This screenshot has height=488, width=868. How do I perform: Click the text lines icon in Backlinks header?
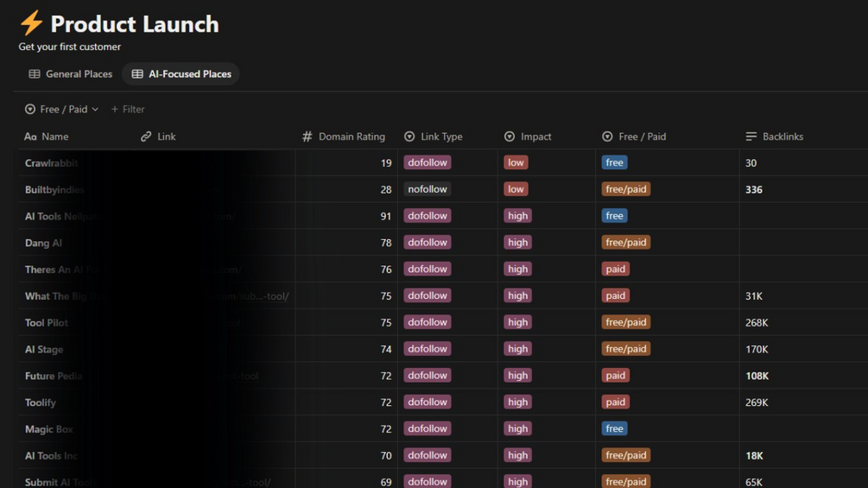click(x=751, y=136)
